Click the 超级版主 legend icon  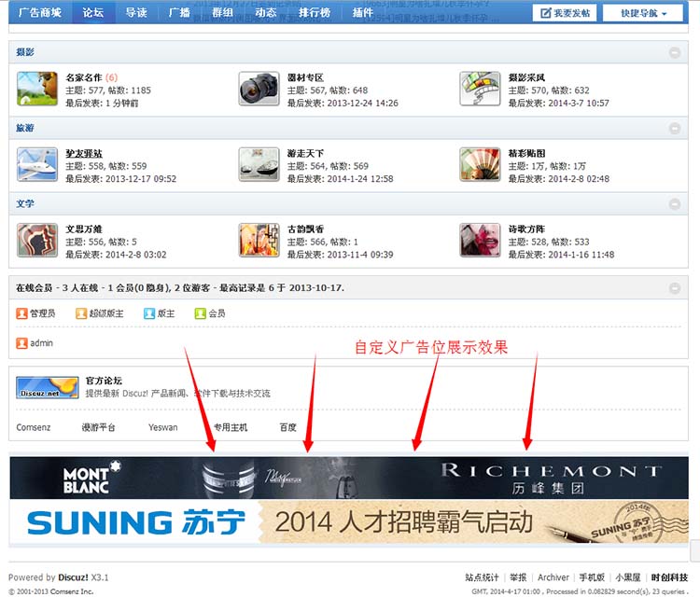click(81, 313)
